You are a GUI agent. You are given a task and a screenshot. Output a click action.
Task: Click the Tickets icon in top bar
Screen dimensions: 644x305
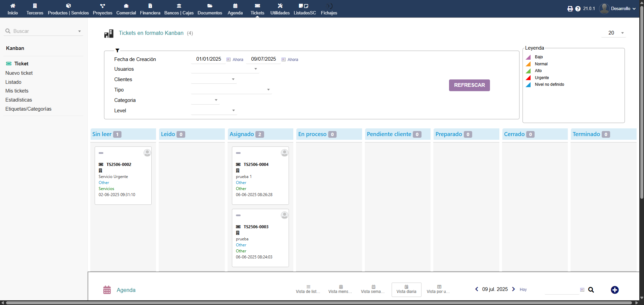coord(257,6)
